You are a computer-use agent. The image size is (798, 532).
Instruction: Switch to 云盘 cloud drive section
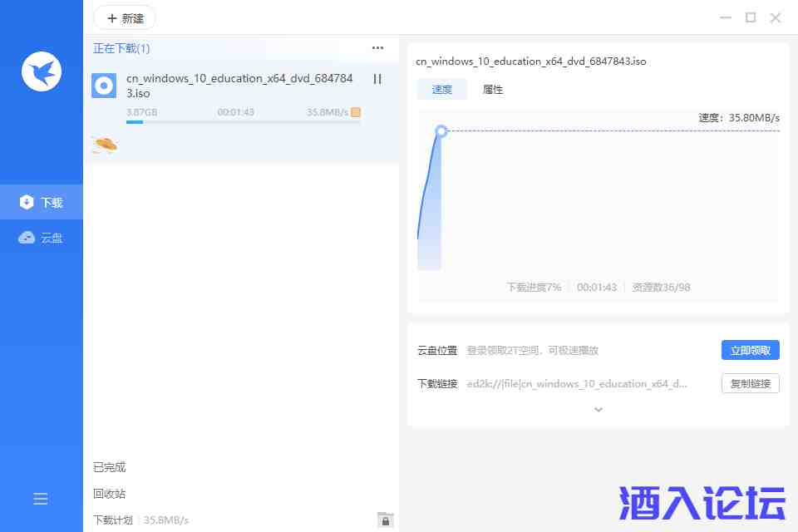coord(42,238)
